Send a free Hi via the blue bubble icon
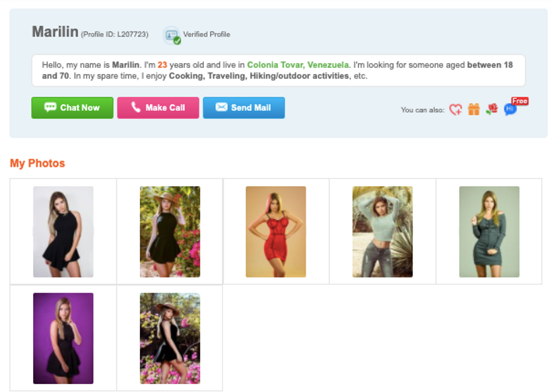This screenshot has height=392, width=552. pos(510,110)
